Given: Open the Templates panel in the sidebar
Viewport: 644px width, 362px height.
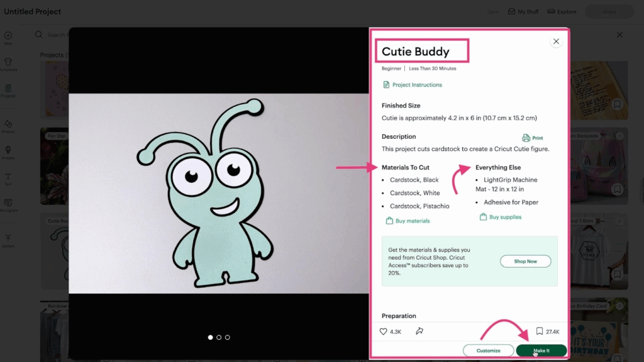Looking at the screenshot, I should pos(8,65).
